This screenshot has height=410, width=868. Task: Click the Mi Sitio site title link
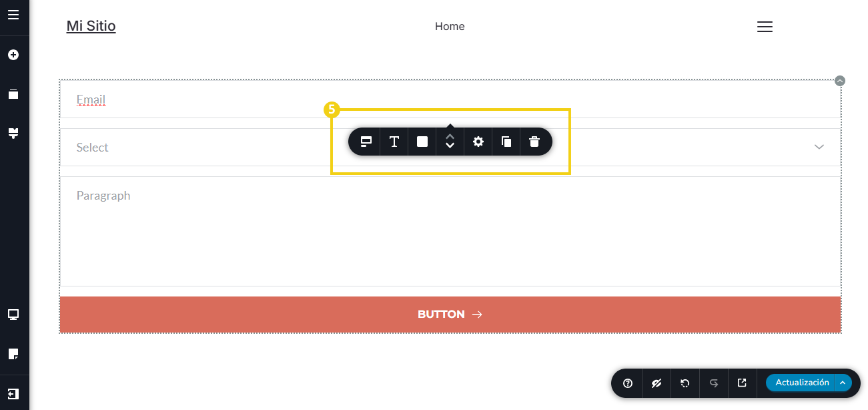[x=91, y=26]
